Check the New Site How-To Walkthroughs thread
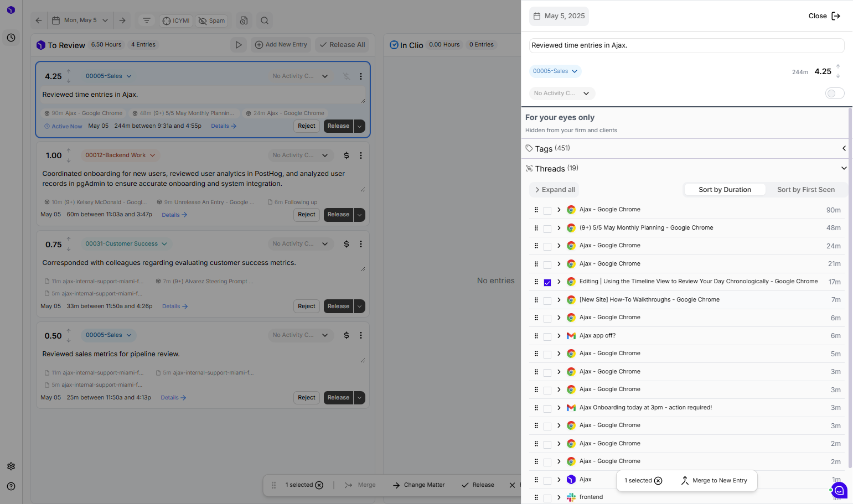The image size is (853, 504). click(x=547, y=300)
